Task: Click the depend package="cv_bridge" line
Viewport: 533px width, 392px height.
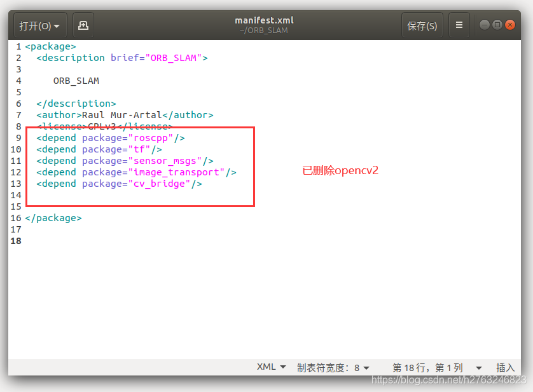Action: pos(119,184)
